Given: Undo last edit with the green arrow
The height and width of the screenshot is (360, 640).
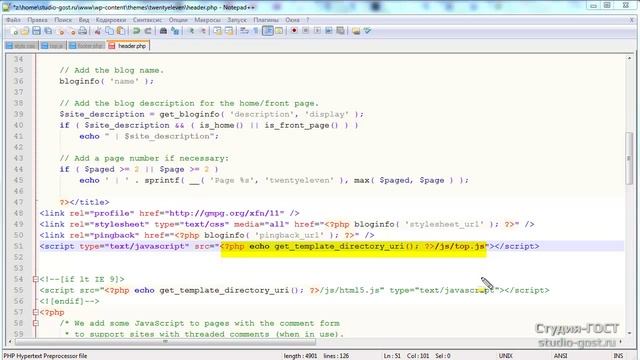Looking at the screenshot, I should [136, 31].
